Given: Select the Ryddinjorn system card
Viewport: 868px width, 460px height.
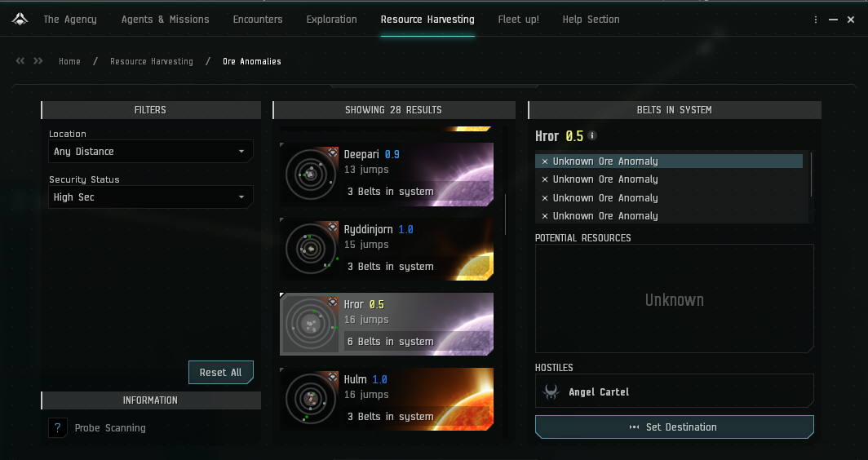Looking at the screenshot, I should (x=387, y=249).
